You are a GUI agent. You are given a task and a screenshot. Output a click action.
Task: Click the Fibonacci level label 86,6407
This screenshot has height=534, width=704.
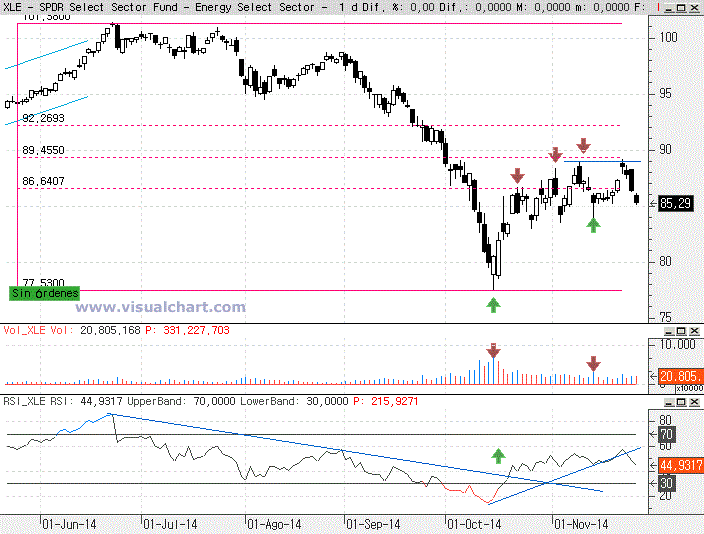44,181
